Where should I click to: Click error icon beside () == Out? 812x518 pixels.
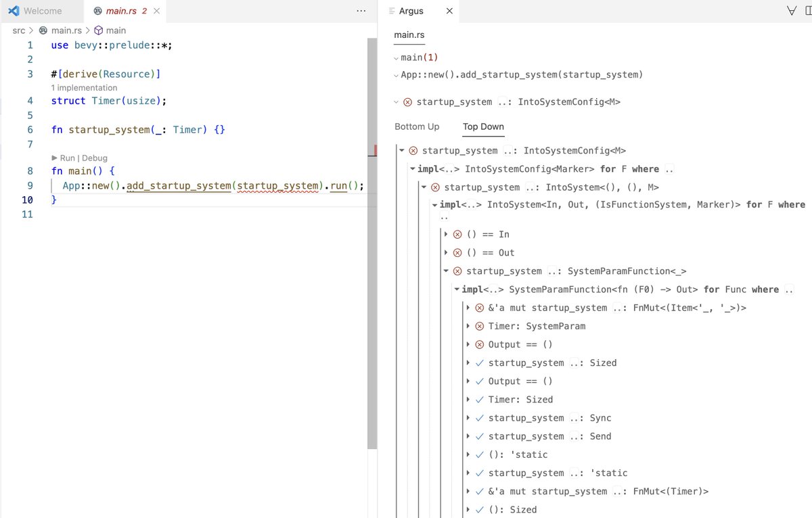pyautogui.click(x=457, y=252)
